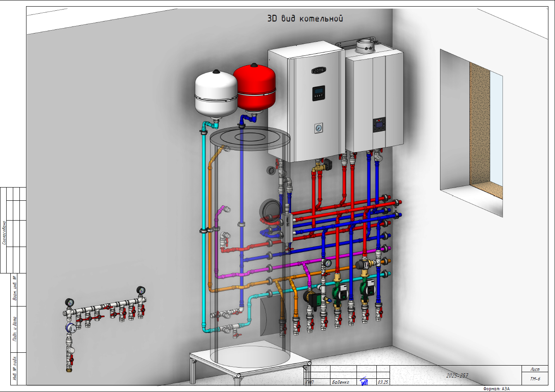Click the 'Согласовано' side stamp label

pyautogui.click(x=4, y=233)
